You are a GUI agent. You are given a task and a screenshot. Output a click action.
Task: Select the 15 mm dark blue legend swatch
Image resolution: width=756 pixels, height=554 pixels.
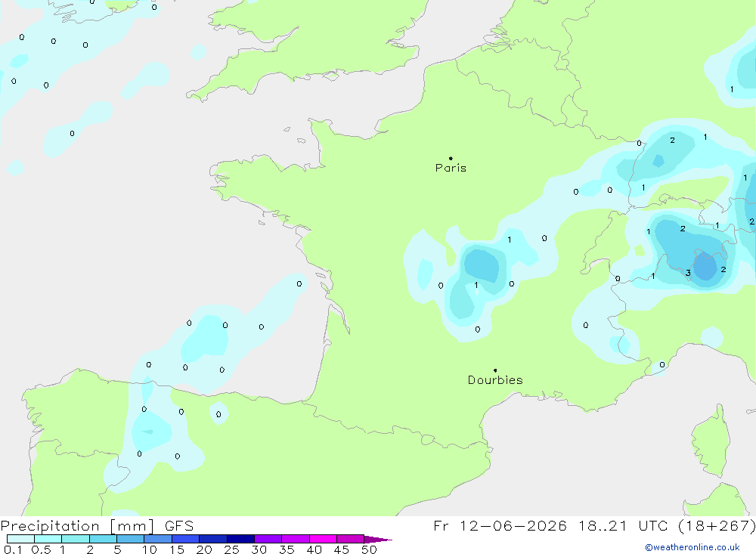tap(185, 539)
